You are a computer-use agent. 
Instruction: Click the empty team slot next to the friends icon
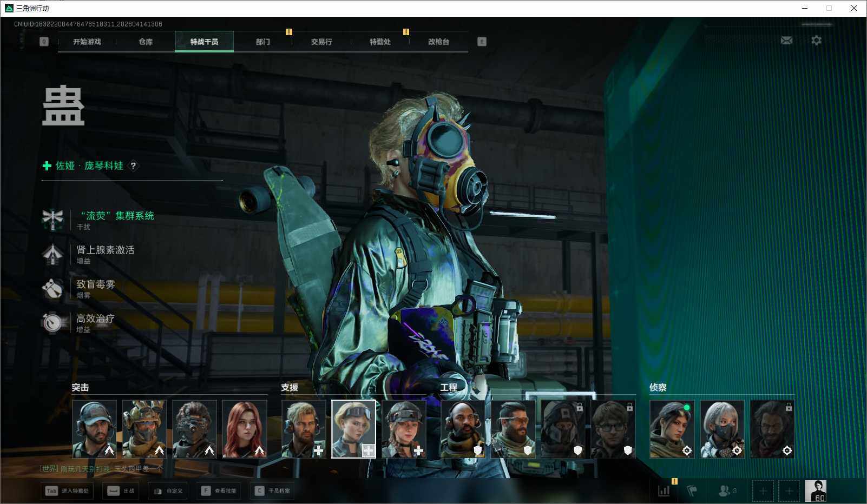763,491
